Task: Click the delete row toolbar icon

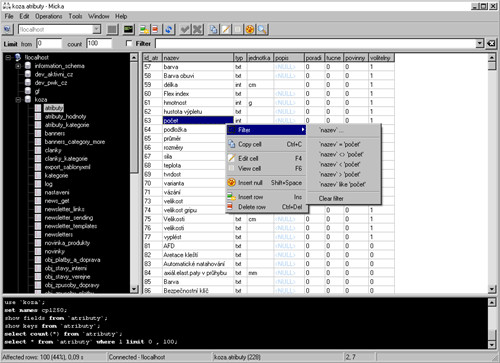Action: [155, 29]
